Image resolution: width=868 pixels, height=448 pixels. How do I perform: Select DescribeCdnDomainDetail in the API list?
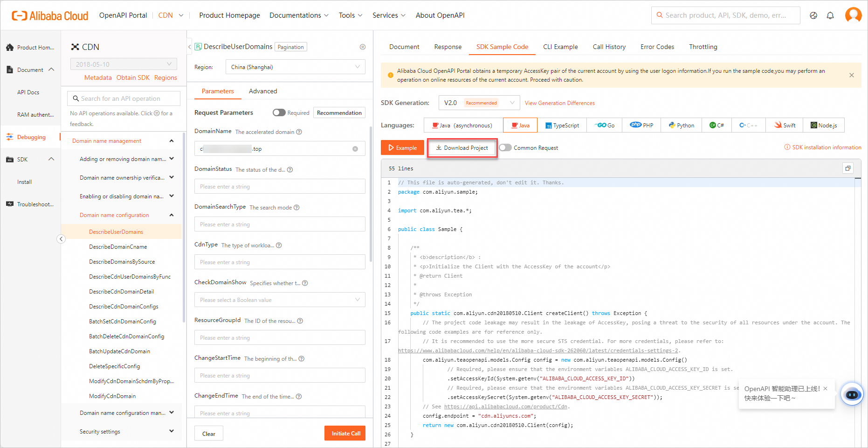(121, 292)
